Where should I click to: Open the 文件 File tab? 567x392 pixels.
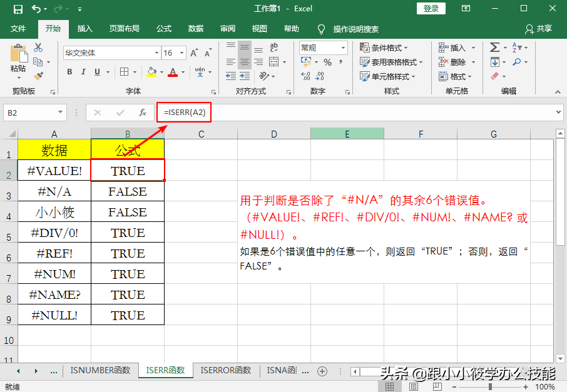18,29
